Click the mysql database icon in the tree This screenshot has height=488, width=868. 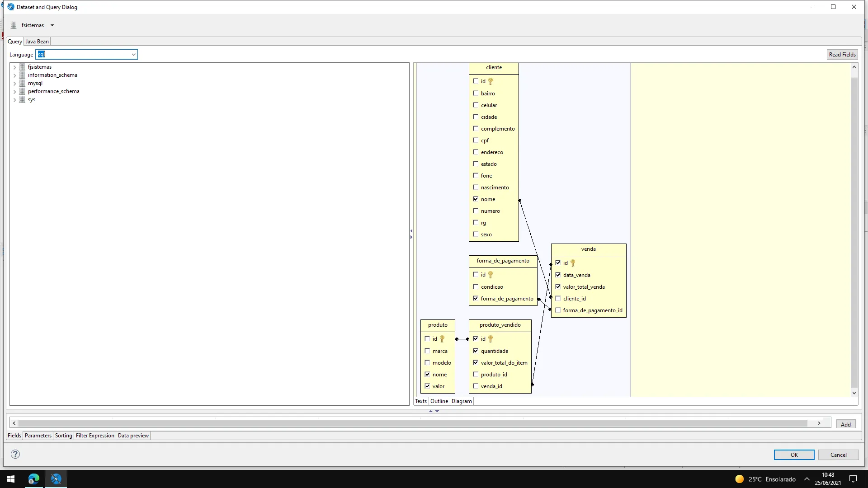(22, 83)
